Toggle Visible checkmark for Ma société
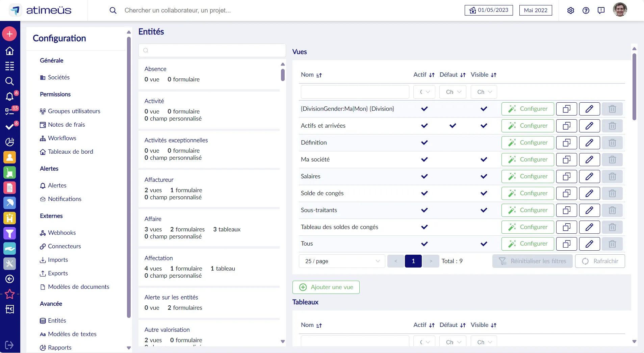 click(484, 159)
